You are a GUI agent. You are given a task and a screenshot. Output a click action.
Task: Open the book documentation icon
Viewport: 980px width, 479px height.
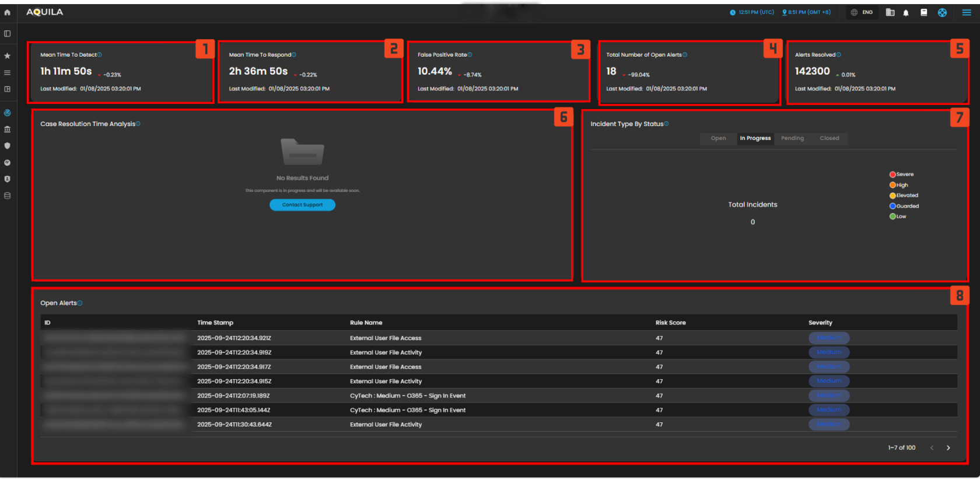click(x=924, y=12)
